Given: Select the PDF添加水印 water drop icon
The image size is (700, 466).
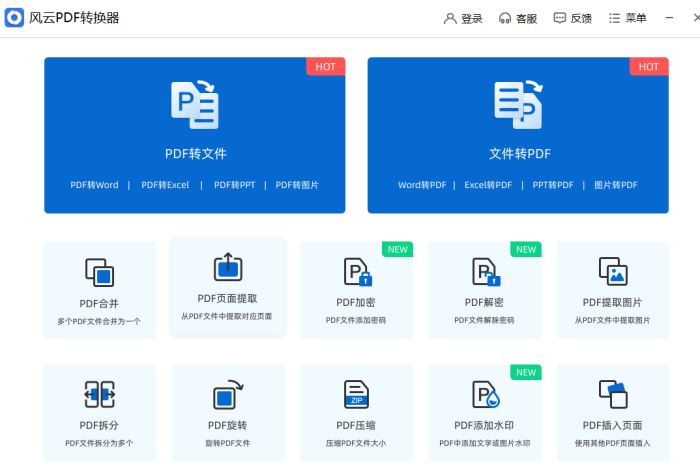Looking at the screenshot, I should (x=486, y=394).
